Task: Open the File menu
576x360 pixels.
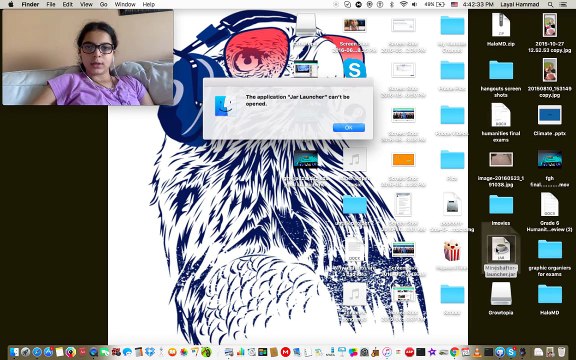Action: 51,4
